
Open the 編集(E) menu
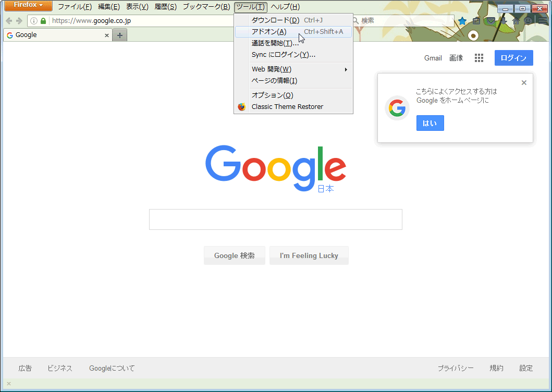coord(109,7)
